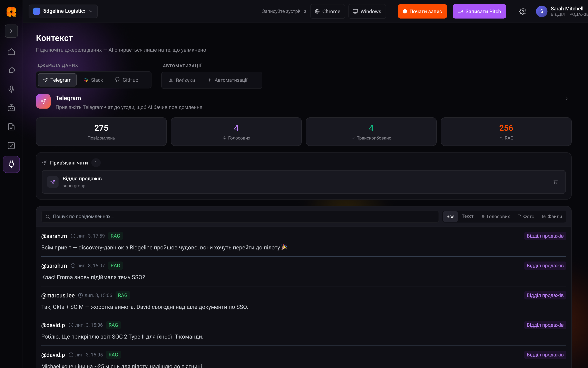Switch to the GitHub data source tab

tap(127, 80)
